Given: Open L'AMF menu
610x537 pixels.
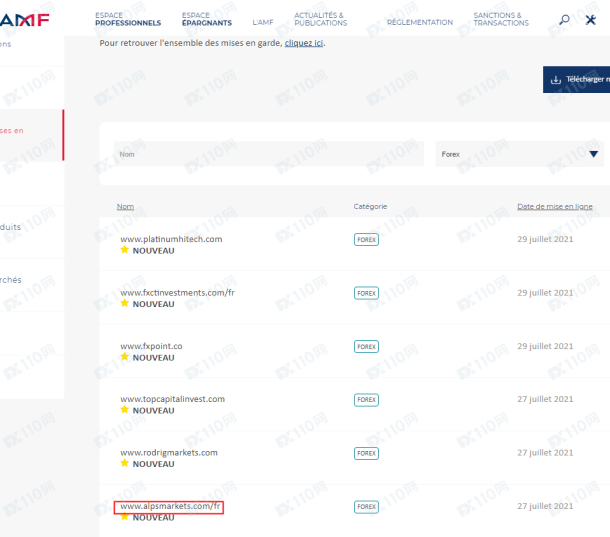Looking at the screenshot, I should pos(263,23).
